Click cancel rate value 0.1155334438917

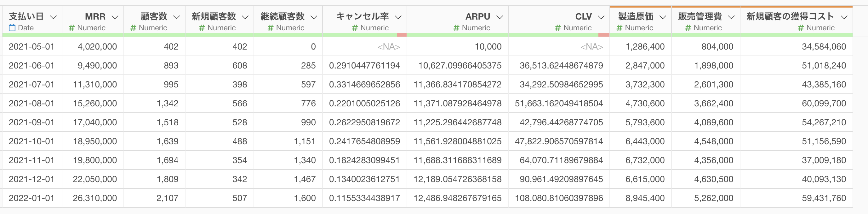pos(365,198)
